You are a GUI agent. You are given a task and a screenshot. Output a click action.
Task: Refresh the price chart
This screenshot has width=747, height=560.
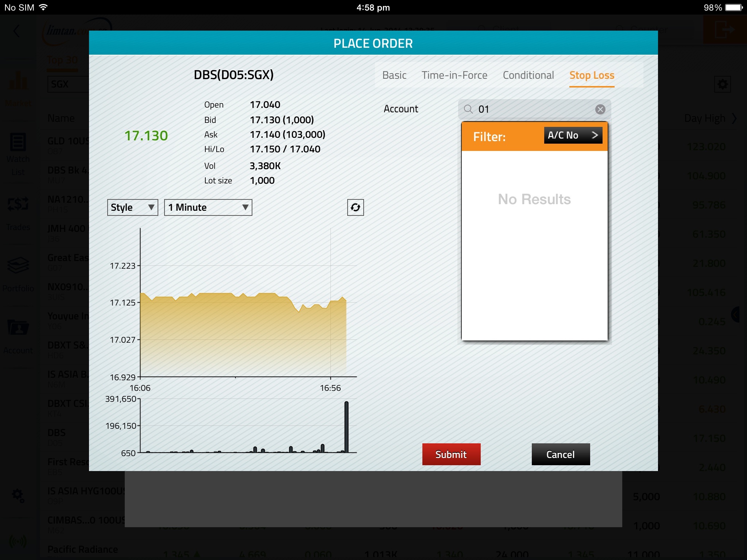click(x=355, y=207)
